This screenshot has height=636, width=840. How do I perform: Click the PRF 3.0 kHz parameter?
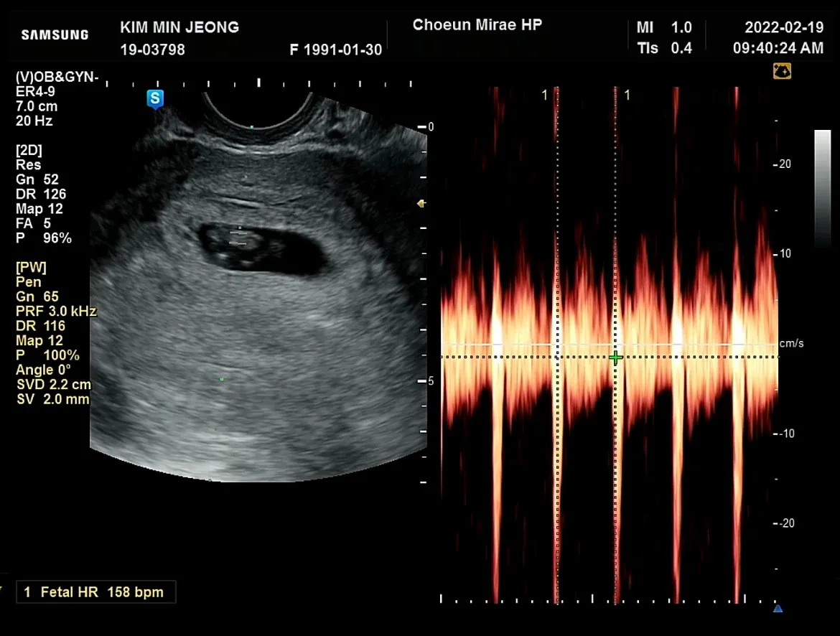[56, 312]
